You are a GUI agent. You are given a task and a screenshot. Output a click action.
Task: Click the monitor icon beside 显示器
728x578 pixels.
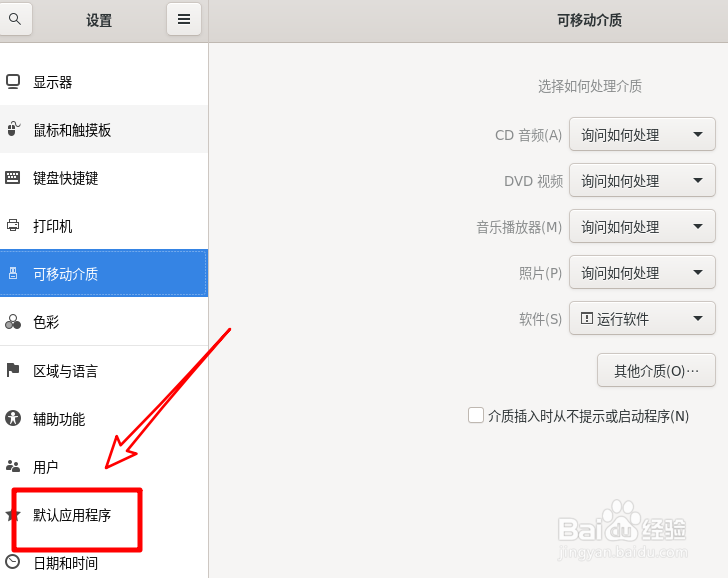click(13, 82)
